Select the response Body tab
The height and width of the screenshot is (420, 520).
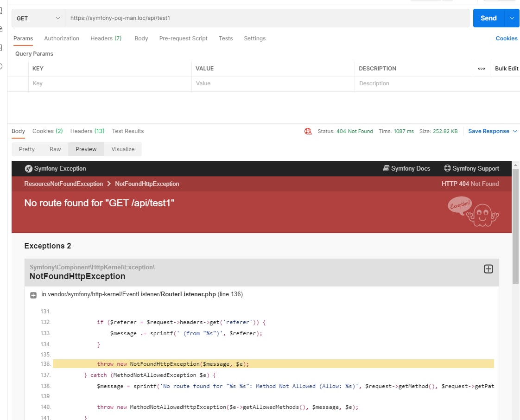pyautogui.click(x=18, y=131)
